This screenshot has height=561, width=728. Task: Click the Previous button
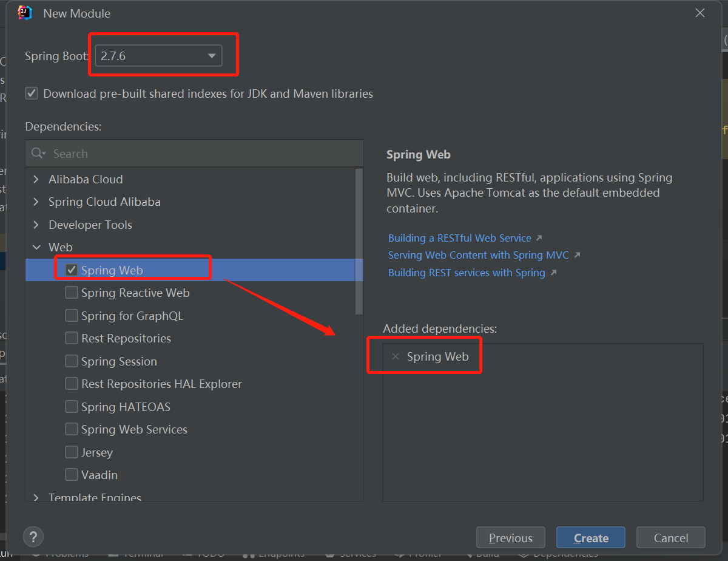pyautogui.click(x=511, y=538)
